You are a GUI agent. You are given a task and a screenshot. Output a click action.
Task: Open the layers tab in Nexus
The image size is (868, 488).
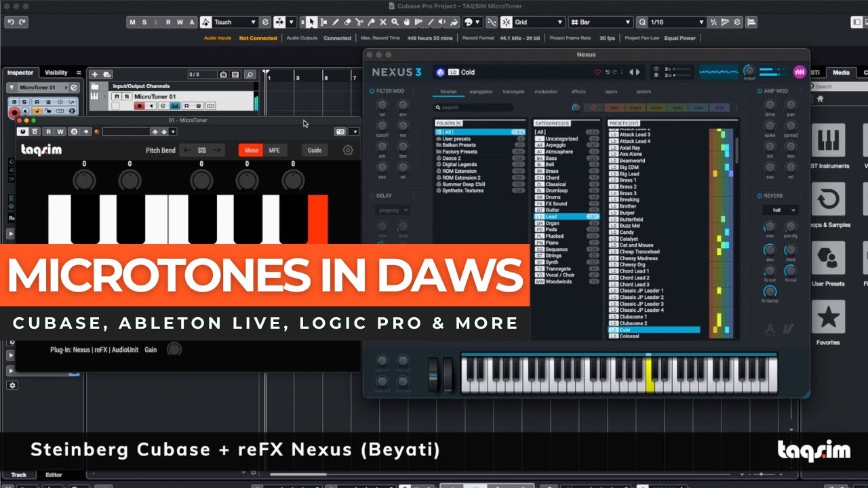(611, 91)
